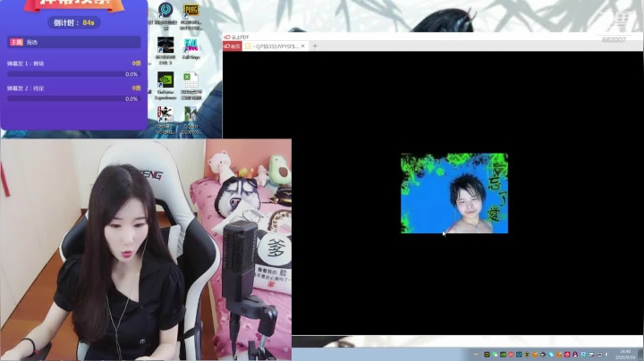Viewport: 644px width, 361px height.
Task: Click the green WeChat tray icon
Action: coord(495,355)
